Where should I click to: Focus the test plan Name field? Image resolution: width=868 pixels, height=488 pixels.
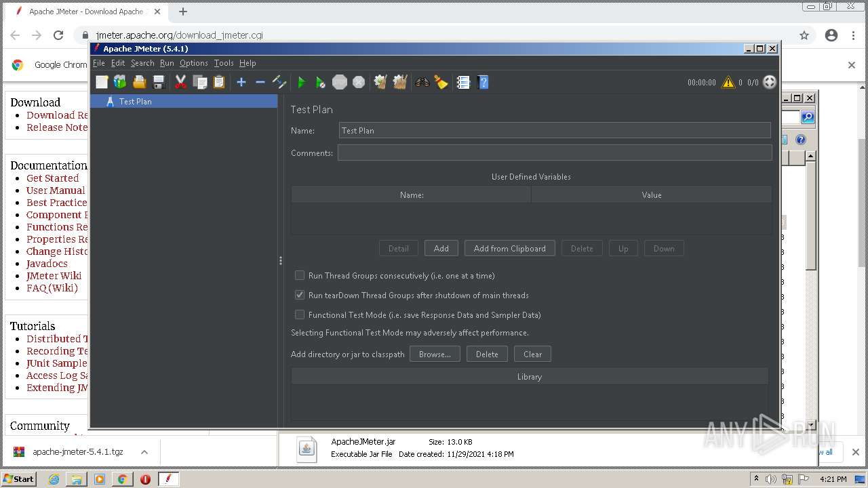(x=555, y=130)
